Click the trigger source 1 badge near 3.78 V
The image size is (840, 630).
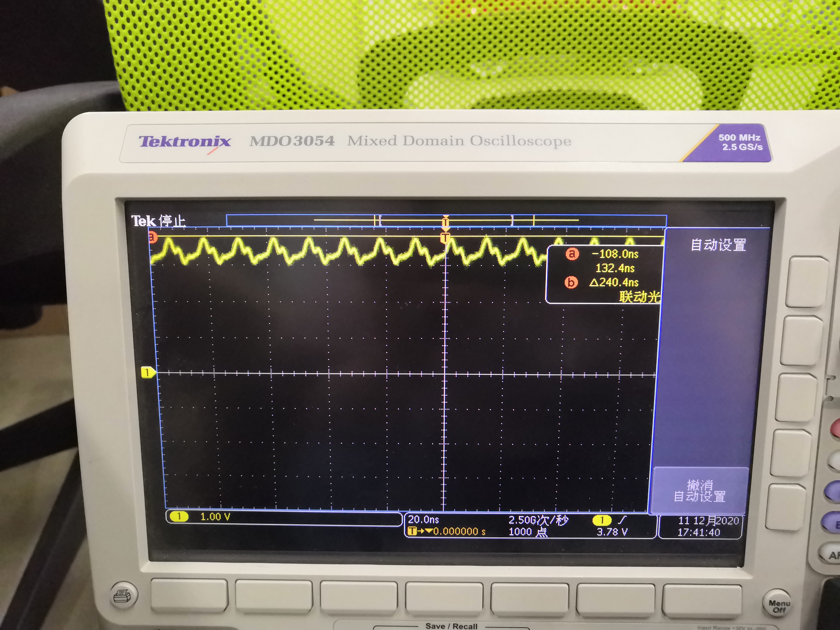tap(602, 520)
